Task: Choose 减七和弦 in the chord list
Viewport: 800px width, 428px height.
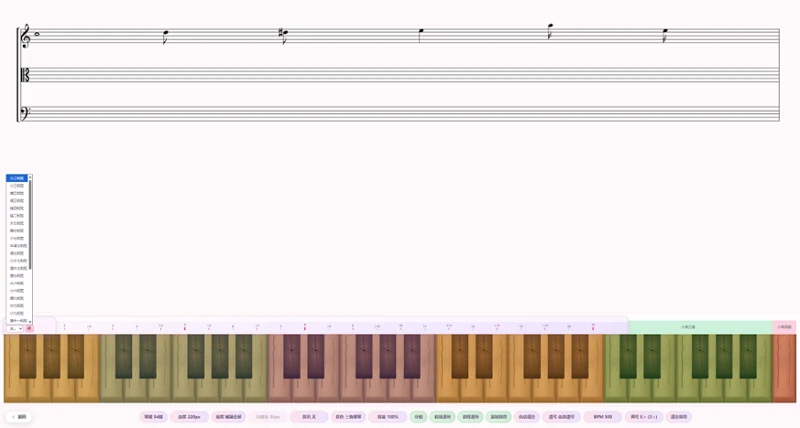Action: click(x=17, y=253)
